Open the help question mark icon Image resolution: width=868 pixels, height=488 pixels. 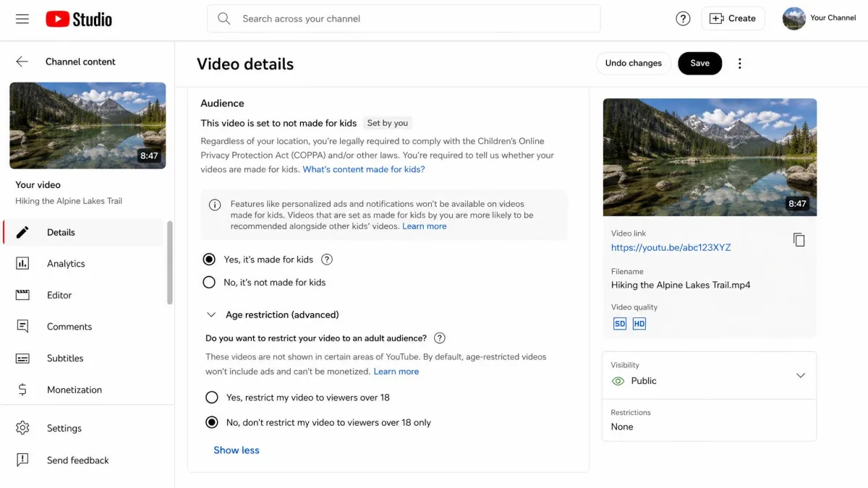pos(683,19)
